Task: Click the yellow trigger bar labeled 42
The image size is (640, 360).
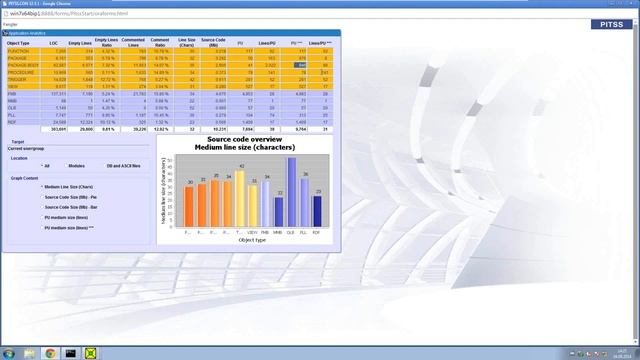Action: tap(240, 199)
